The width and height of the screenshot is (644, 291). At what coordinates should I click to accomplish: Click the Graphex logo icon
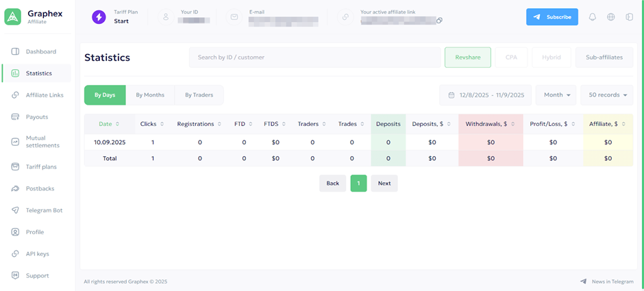click(x=13, y=17)
